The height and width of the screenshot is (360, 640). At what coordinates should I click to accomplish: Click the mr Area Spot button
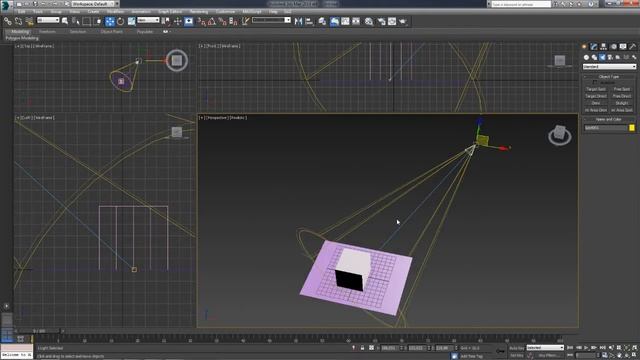tap(622, 110)
